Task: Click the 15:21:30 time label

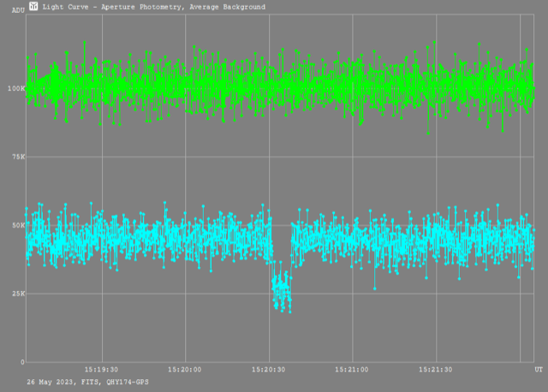Action: pos(436,370)
